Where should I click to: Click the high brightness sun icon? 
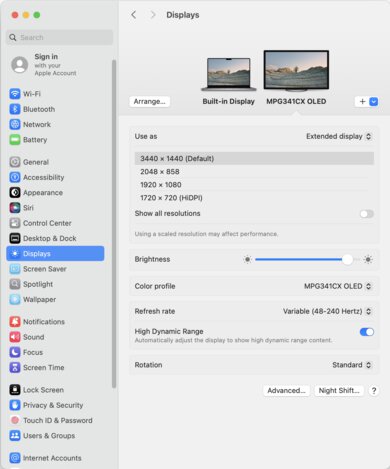coord(368,259)
